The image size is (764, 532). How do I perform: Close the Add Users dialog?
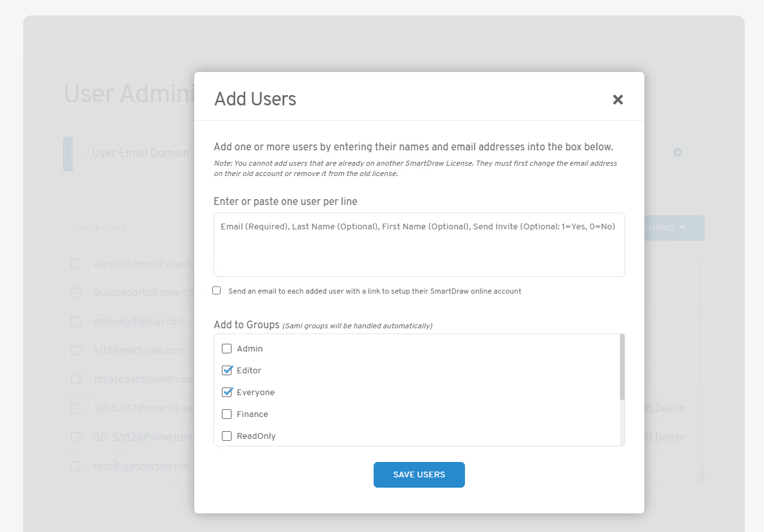click(617, 100)
